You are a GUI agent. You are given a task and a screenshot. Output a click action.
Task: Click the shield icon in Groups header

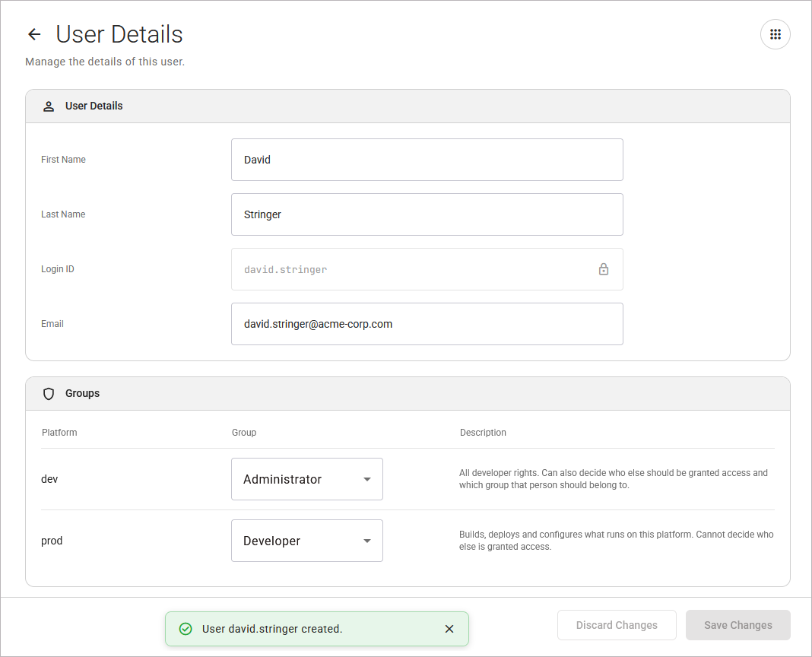(49, 394)
